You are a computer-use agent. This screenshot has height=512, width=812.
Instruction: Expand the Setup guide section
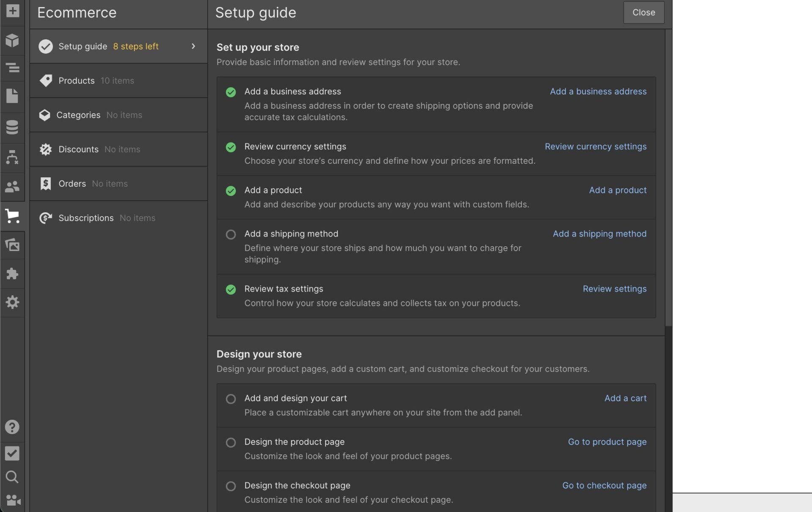coord(193,45)
